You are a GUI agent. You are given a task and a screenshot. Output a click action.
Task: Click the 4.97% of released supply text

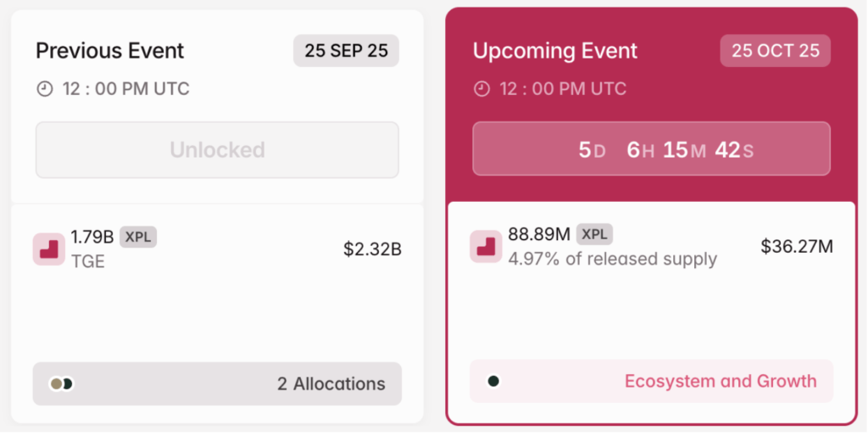coord(612,259)
